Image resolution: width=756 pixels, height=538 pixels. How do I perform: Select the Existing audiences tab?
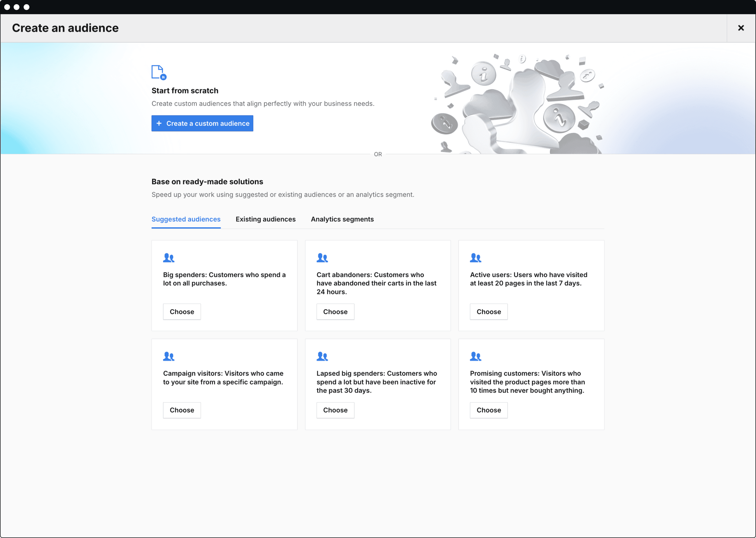click(x=265, y=219)
